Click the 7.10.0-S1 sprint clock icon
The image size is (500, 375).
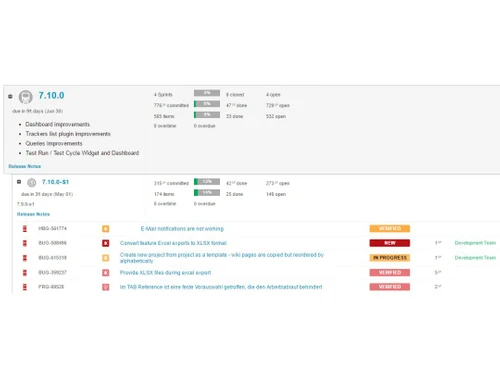[x=32, y=182]
